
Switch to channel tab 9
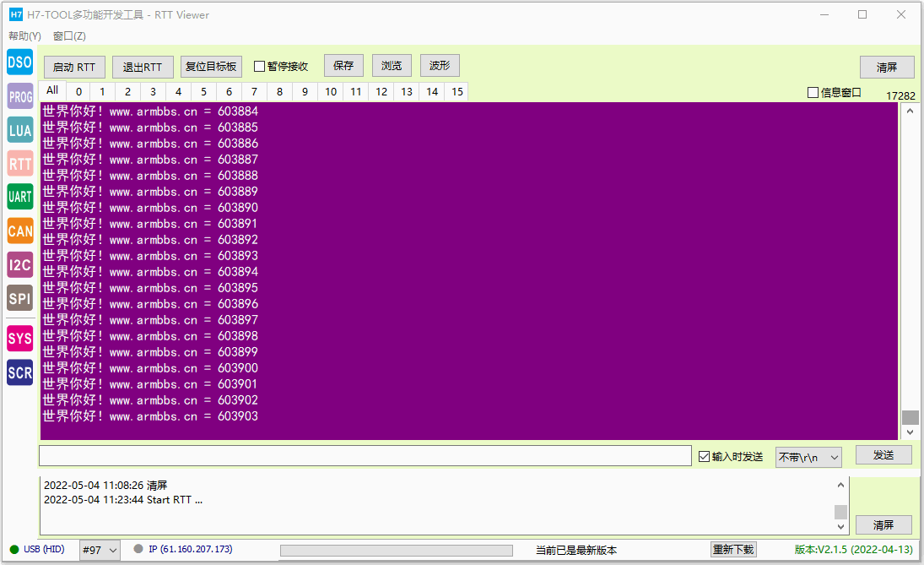point(305,91)
